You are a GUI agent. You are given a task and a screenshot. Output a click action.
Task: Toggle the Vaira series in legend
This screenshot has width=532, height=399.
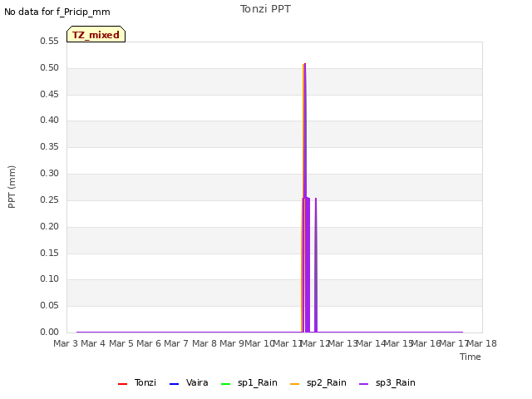(189, 382)
